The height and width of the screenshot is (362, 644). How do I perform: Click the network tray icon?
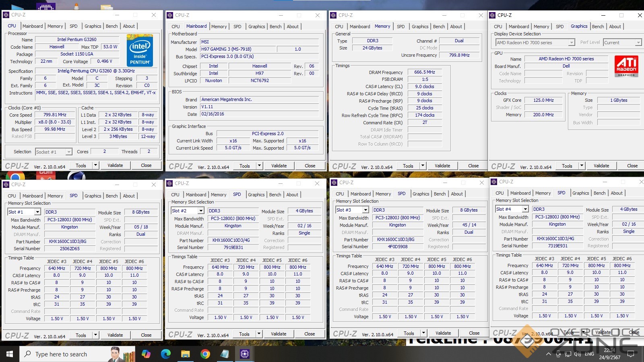tap(568, 354)
